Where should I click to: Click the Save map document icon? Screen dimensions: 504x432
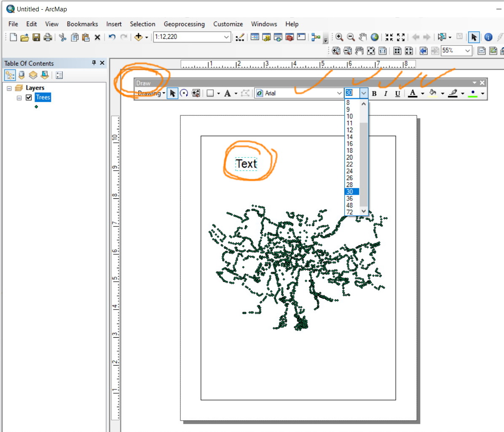click(36, 37)
